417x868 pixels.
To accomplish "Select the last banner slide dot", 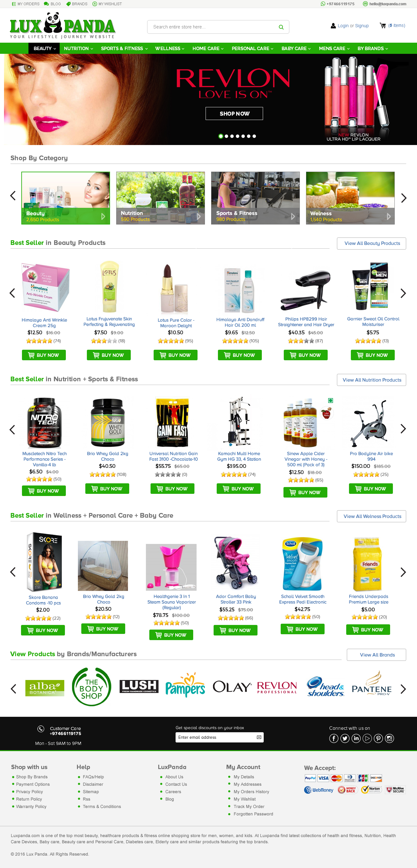I will 254,136.
